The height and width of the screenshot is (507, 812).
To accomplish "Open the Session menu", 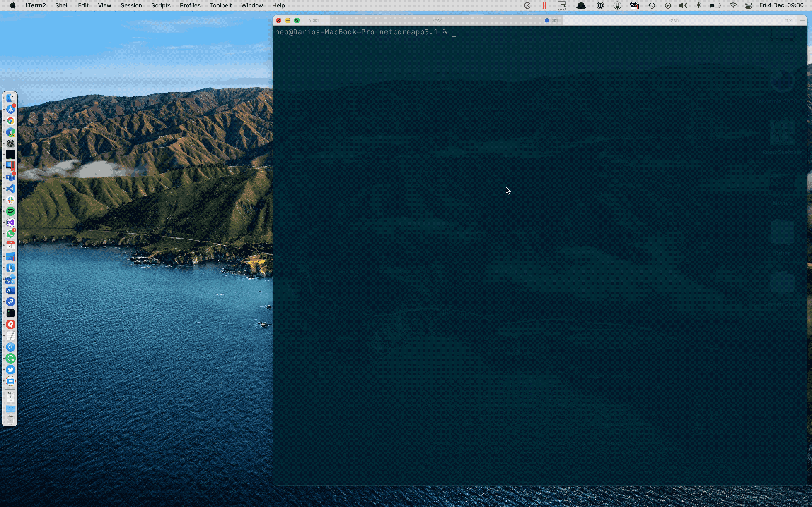I will pyautogui.click(x=131, y=5).
